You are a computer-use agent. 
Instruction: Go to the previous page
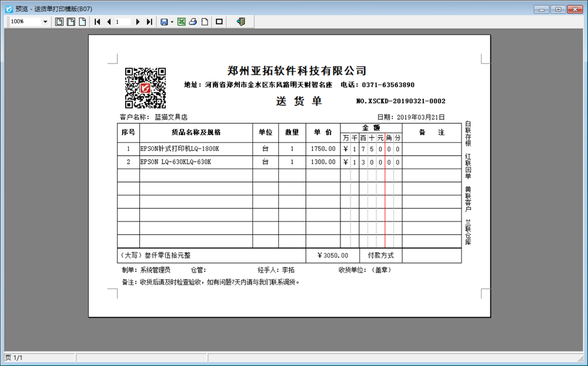[109, 22]
